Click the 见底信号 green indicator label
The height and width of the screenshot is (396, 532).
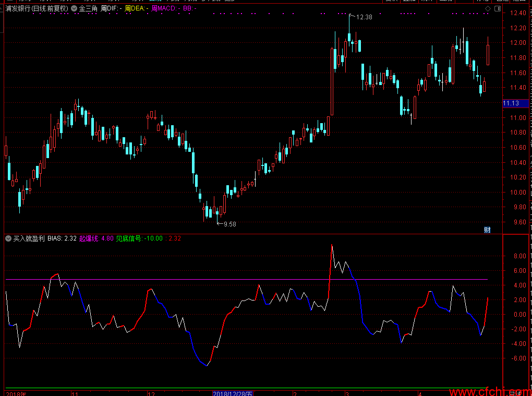129,238
